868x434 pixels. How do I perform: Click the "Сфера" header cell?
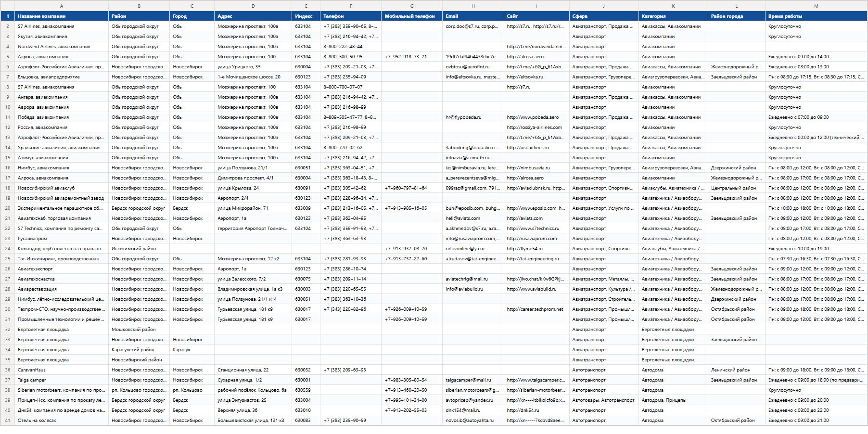pos(604,16)
